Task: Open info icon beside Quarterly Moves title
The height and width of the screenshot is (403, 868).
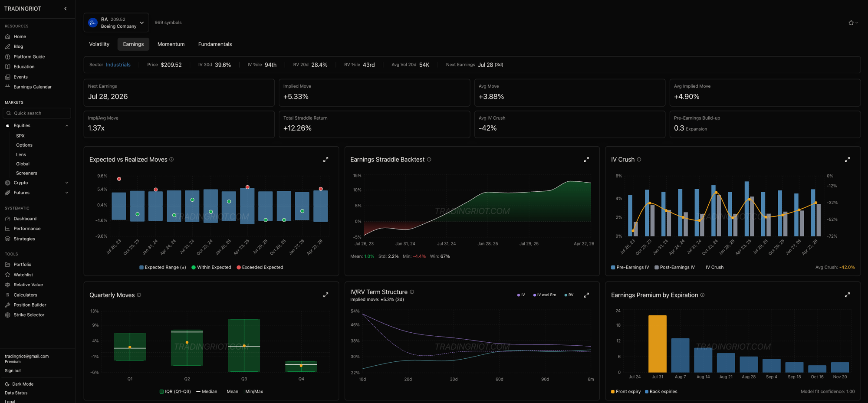Action: pos(139,295)
